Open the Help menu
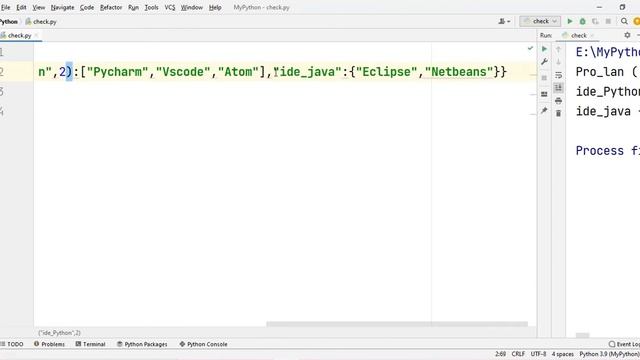The width and height of the screenshot is (640, 360). [x=215, y=7]
